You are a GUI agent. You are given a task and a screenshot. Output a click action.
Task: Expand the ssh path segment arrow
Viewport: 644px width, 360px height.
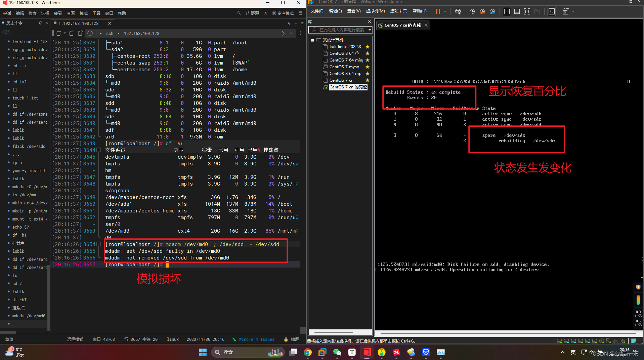pos(101,33)
